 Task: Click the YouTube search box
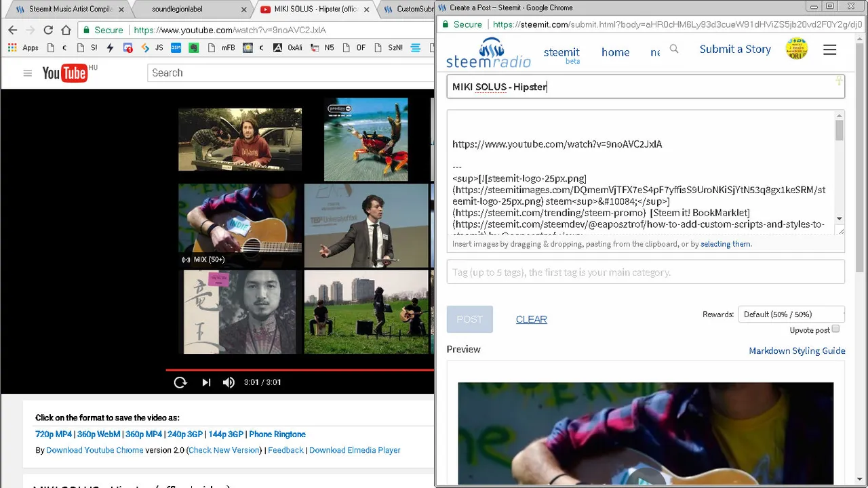[290, 73]
